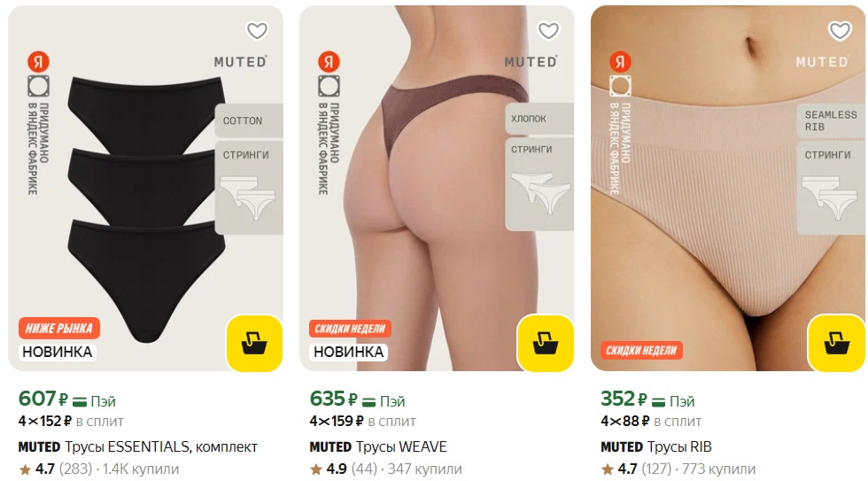Open the 4.9 (44) rating reviews
Viewport: 868px width, 481px height.
pyautogui.click(x=344, y=469)
